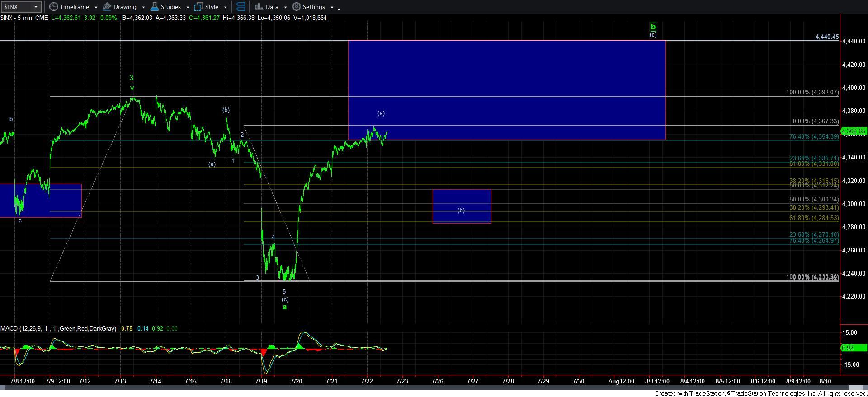
Task: Expand the Drawing dropdown arrow
Action: [x=143, y=7]
